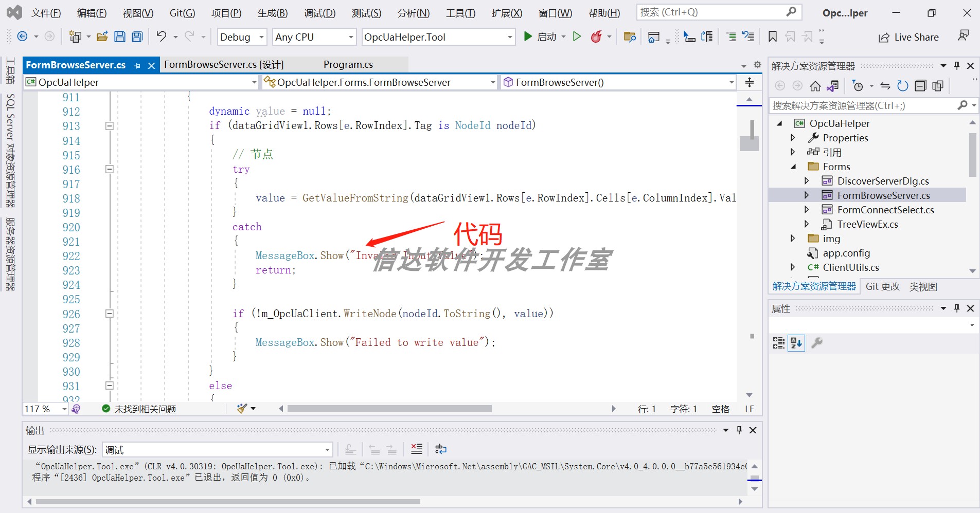Collapse else block at line 931
This screenshot has height=513, width=980.
109,386
